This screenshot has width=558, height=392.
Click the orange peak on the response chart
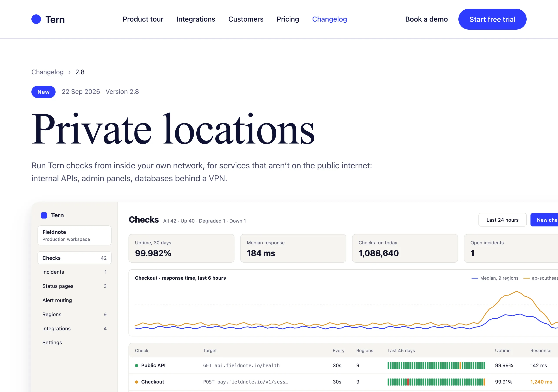point(516,291)
